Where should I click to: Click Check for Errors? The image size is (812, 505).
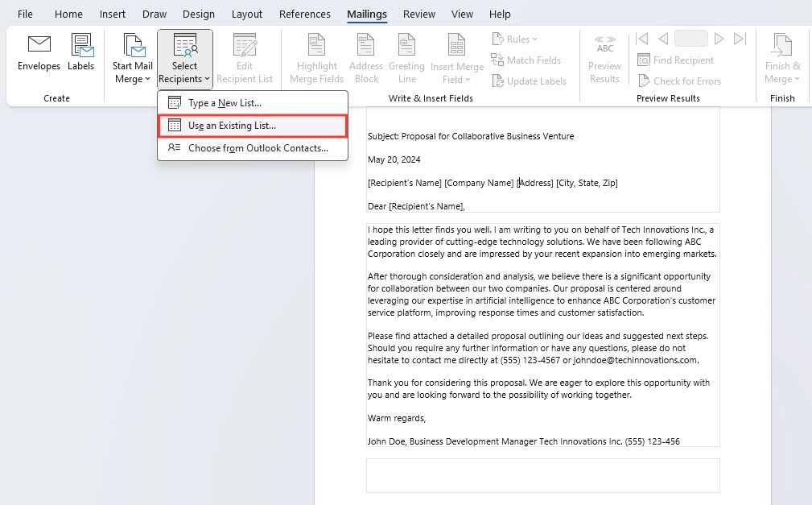point(679,81)
